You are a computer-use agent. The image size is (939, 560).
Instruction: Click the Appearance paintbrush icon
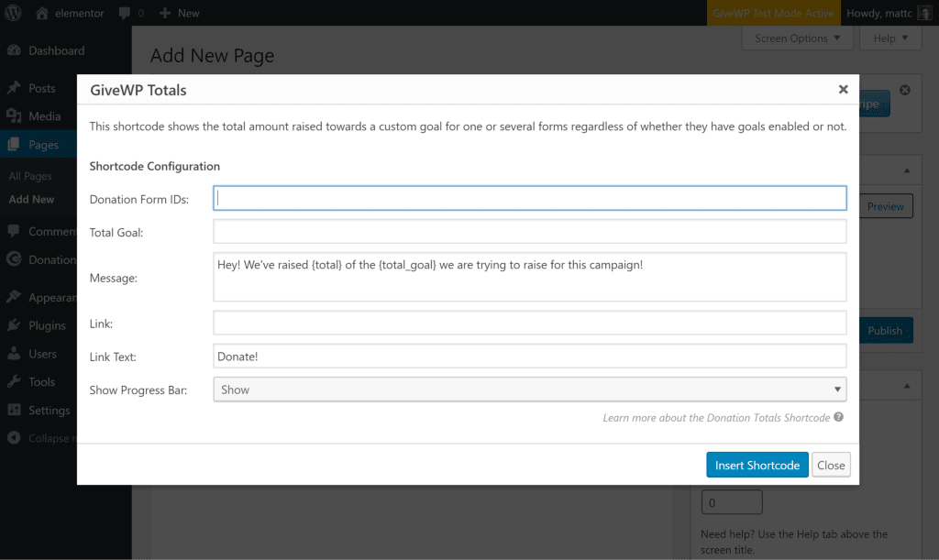click(14, 297)
